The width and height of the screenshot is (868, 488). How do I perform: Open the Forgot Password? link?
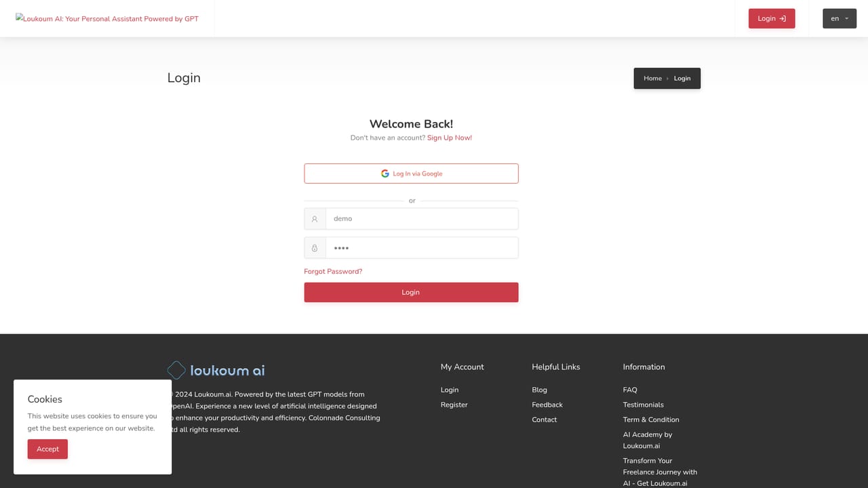pyautogui.click(x=333, y=271)
